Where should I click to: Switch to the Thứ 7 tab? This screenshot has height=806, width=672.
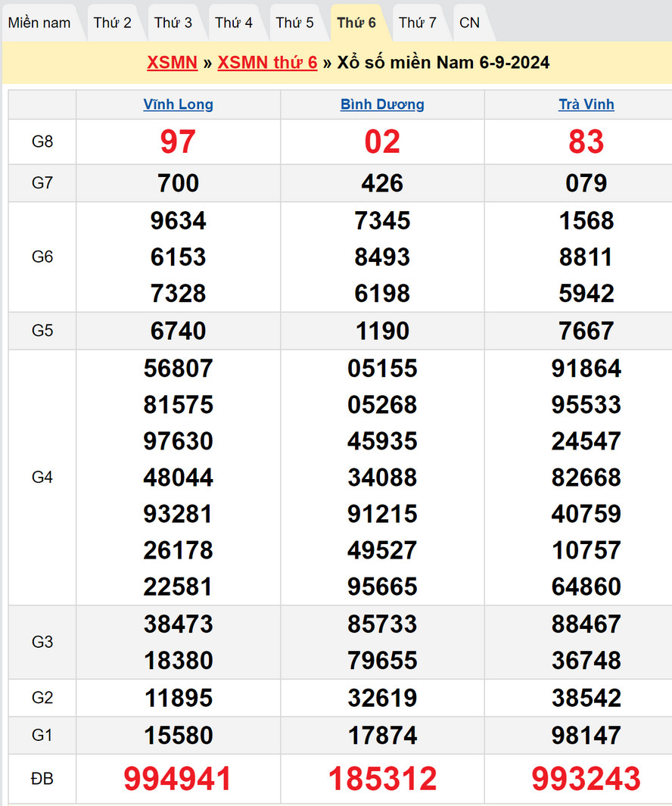click(x=418, y=23)
